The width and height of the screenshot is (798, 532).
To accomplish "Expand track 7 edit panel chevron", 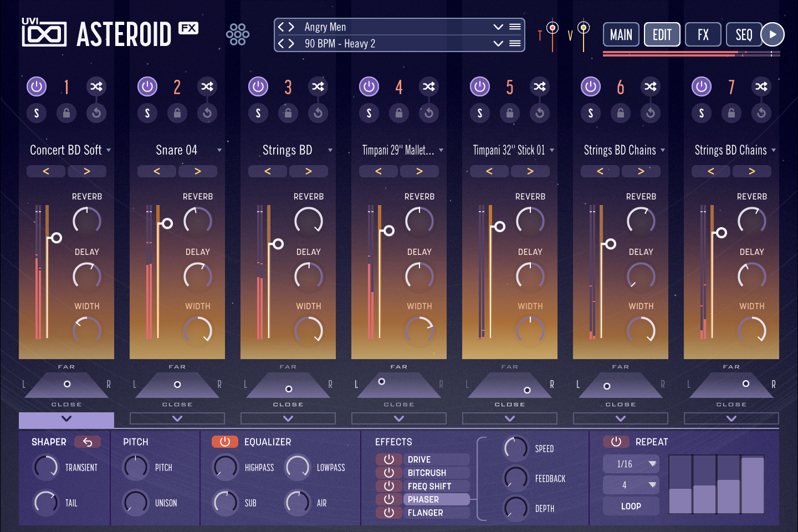I will coord(731,418).
